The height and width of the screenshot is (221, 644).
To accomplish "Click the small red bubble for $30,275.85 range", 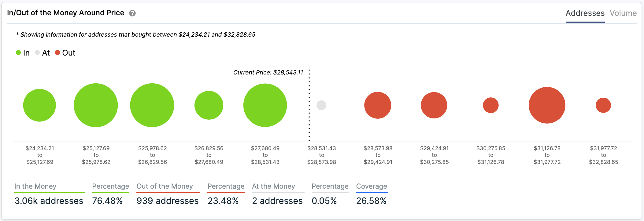I will (x=491, y=105).
